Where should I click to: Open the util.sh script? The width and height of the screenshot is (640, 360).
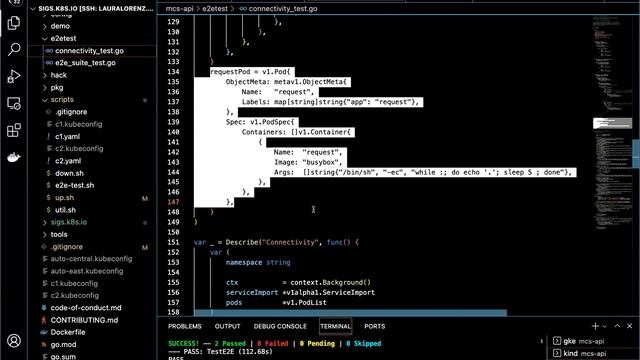point(92,210)
